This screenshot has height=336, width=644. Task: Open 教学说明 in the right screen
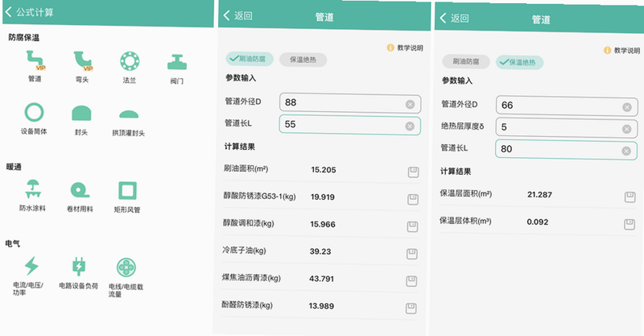click(621, 50)
